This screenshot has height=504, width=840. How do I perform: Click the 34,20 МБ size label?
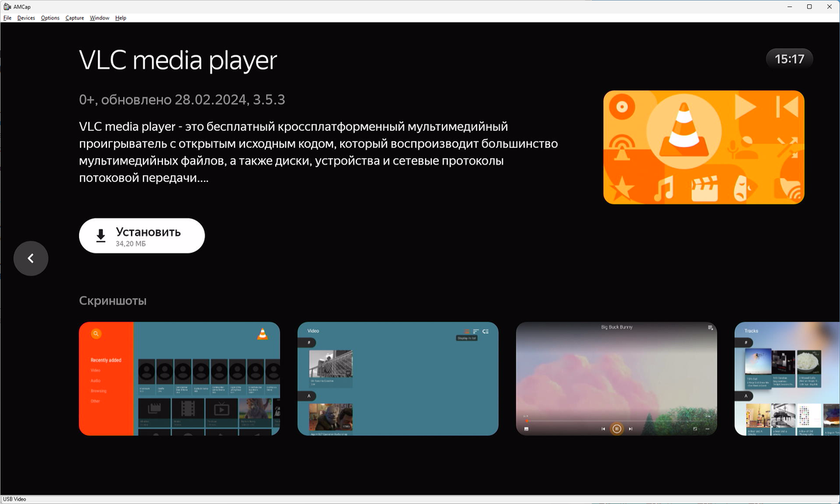pyautogui.click(x=131, y=244)
